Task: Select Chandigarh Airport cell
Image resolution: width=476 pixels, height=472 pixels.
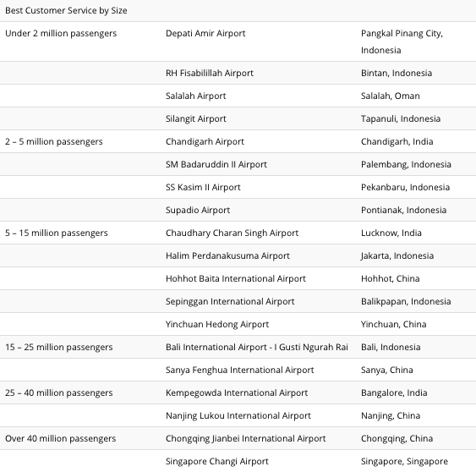Action: (x=205, y=141)
